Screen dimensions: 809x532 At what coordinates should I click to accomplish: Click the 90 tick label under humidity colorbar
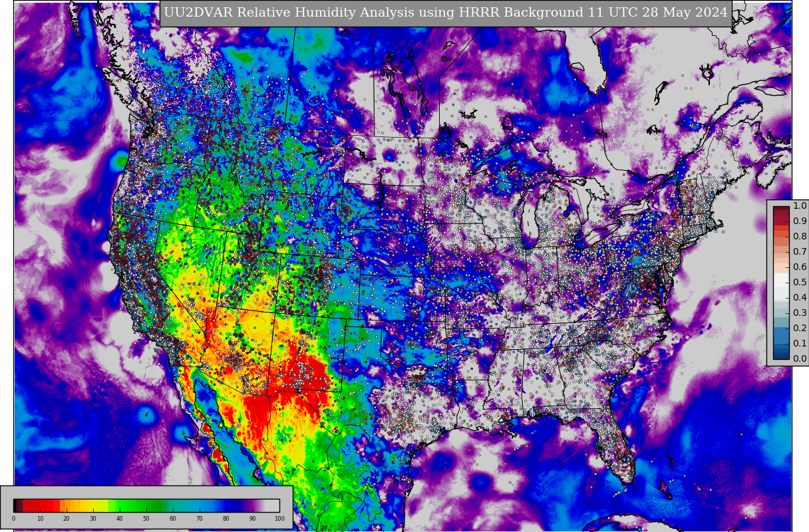(253, 519)
